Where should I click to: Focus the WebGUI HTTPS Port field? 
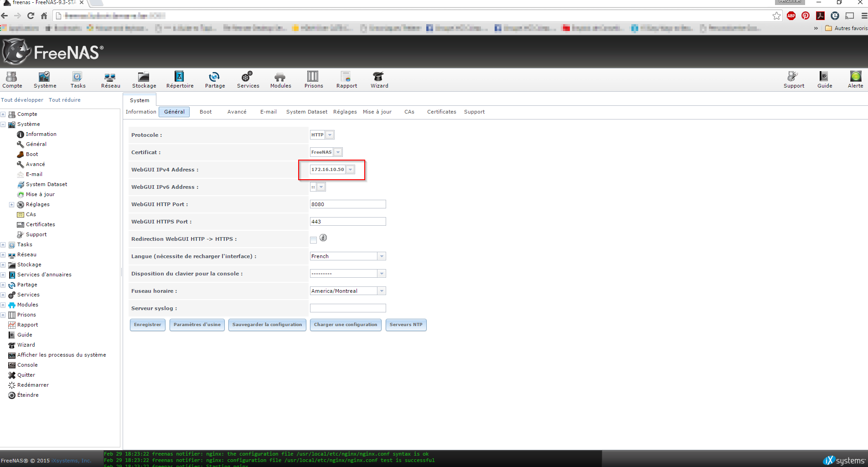348,222
